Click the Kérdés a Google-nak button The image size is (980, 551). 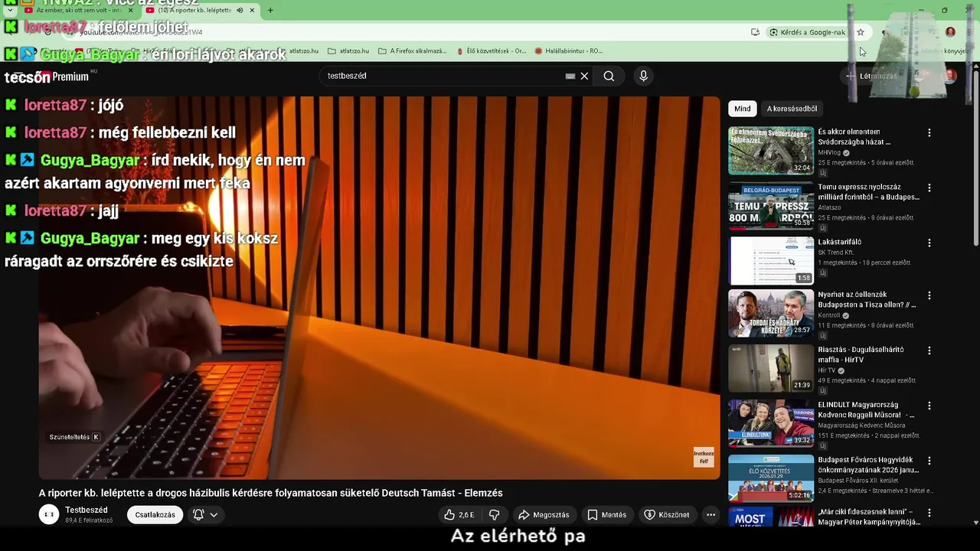click(808, 32)
